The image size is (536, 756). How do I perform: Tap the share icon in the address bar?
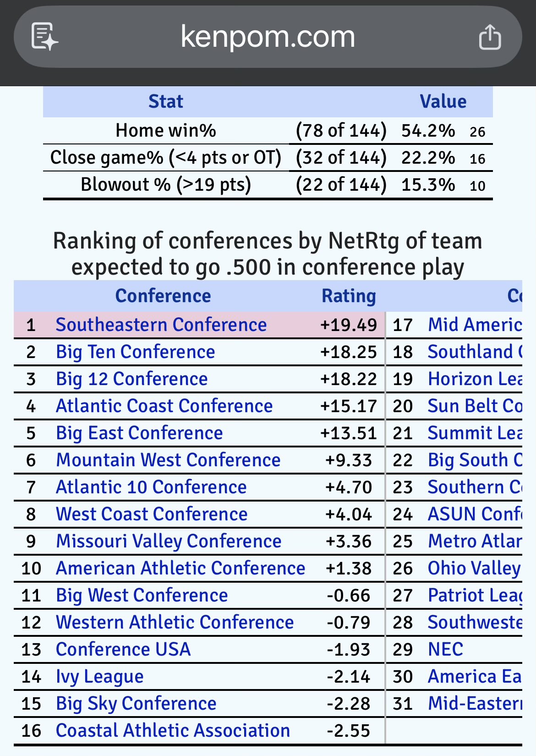coord(490,37)
